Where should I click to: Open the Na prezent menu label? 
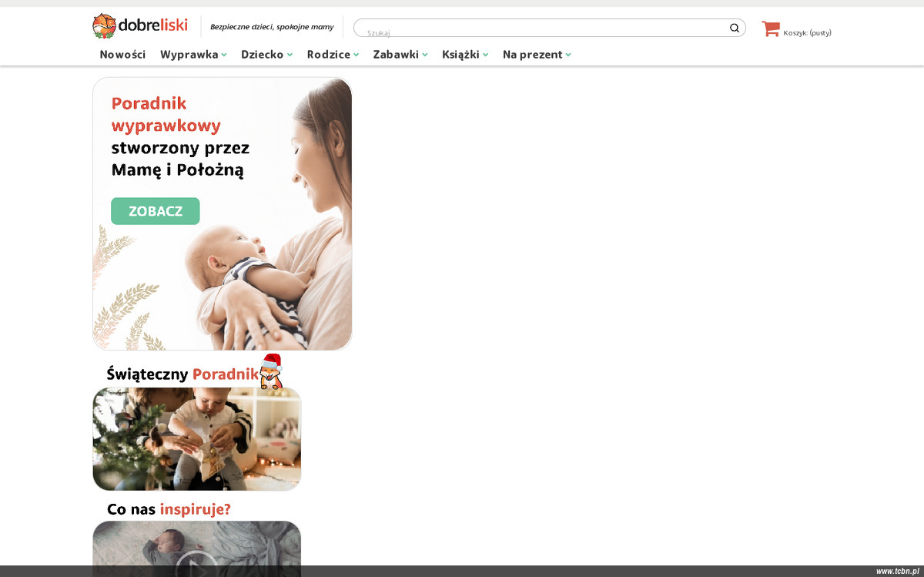[x=532, y=55]
